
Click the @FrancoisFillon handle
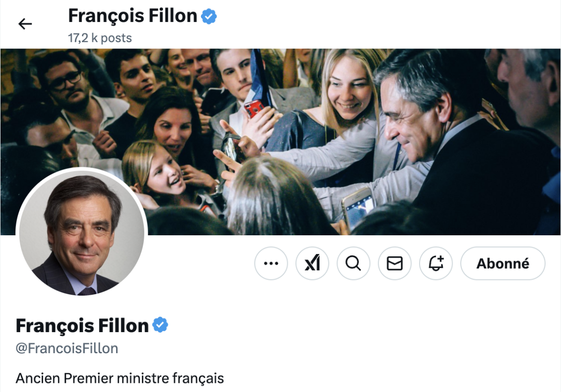67,348
